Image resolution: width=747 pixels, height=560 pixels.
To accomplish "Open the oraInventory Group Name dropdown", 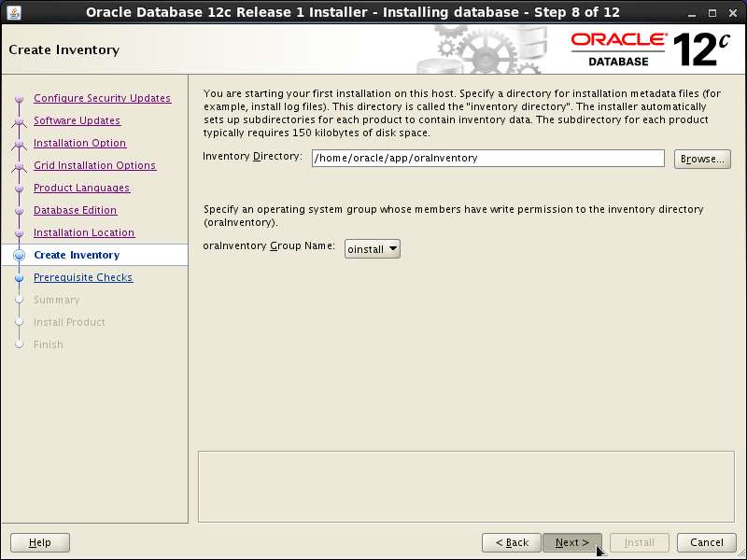I will coord(372,249).
